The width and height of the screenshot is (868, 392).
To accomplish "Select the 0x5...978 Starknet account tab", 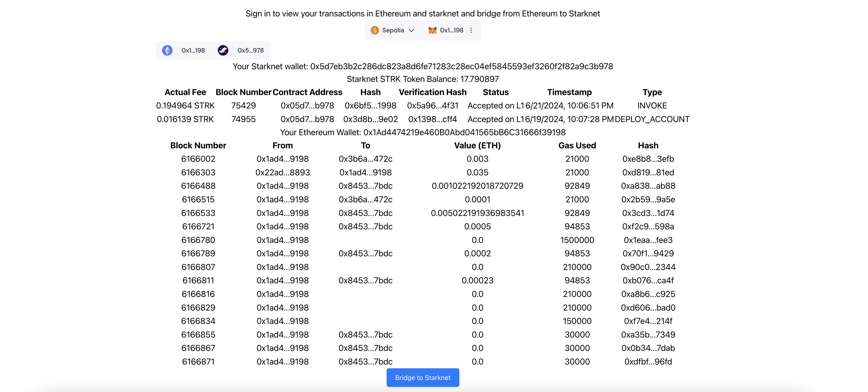I will pos(241,50).
